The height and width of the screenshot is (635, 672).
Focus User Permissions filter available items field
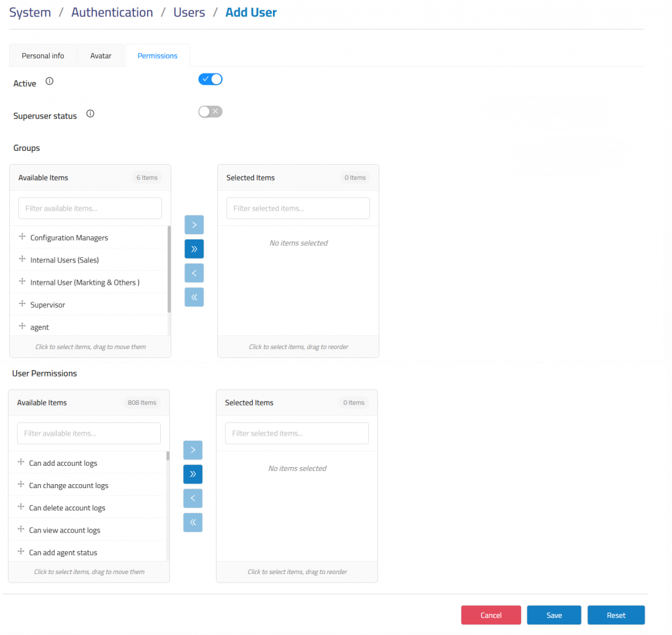coord(89,433)
